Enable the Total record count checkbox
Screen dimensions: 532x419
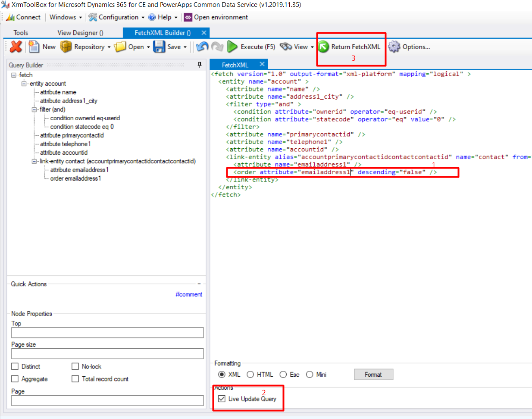[75, 379]
